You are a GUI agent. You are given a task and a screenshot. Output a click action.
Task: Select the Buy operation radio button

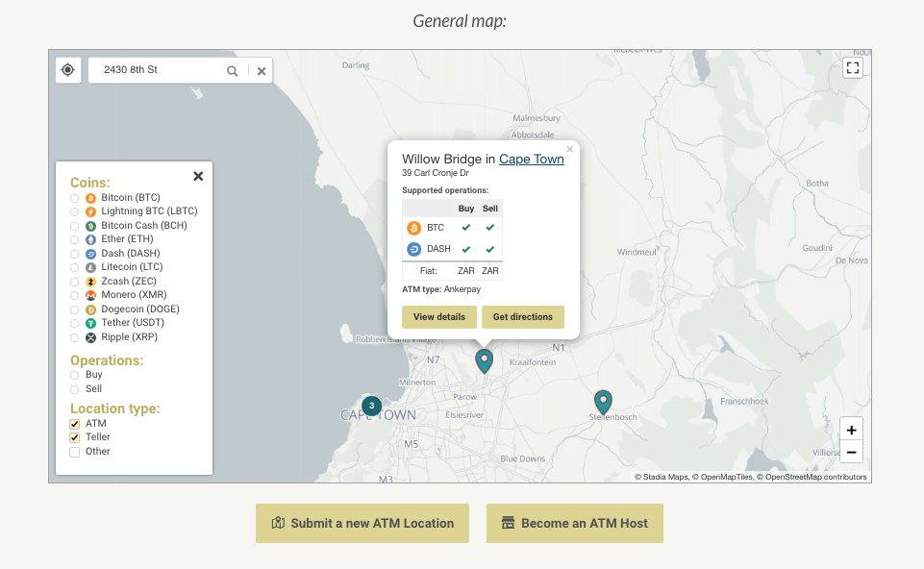point(74,375)
